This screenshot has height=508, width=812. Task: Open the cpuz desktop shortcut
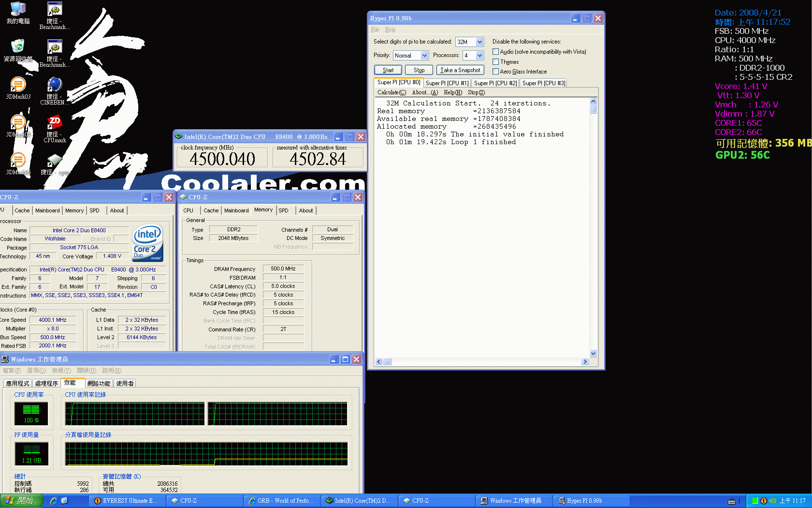tap(55, 164)
